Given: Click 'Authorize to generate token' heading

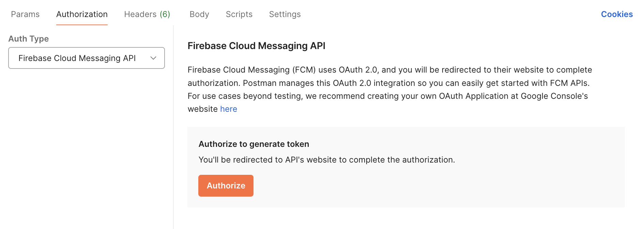Looking at the screenshot, I should tap(254, 144).
